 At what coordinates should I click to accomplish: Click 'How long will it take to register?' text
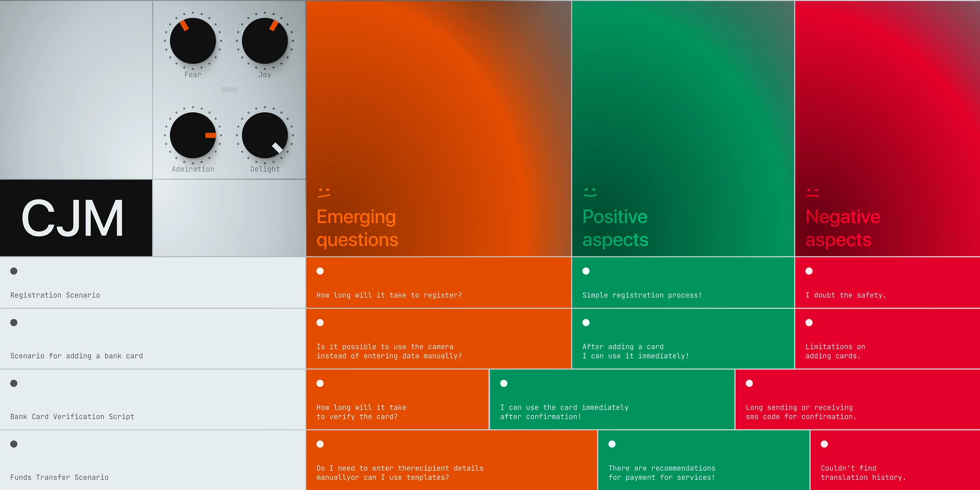(389, 295)
